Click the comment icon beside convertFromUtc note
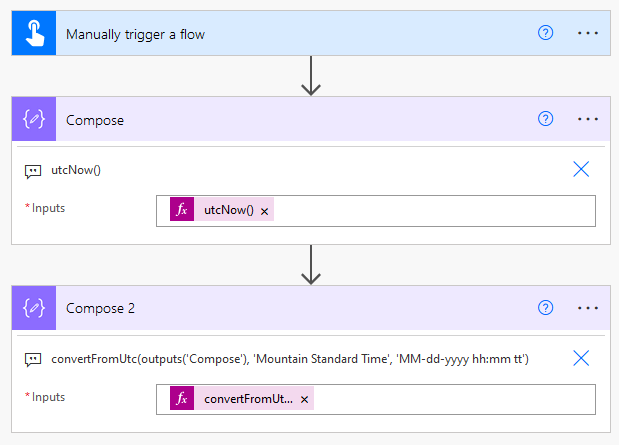The height and width of the screenshot is (445, 619). click(x=33, y=358)
